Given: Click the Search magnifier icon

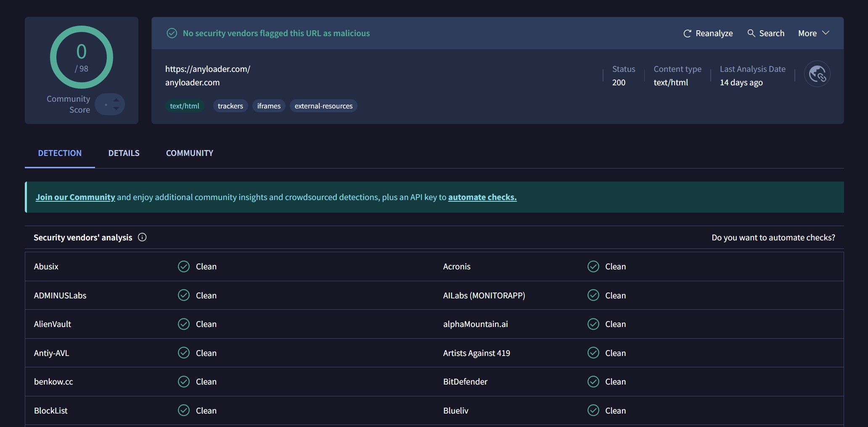Looking at the screenshot, I should pyautogui.click(x=751, y=33).
